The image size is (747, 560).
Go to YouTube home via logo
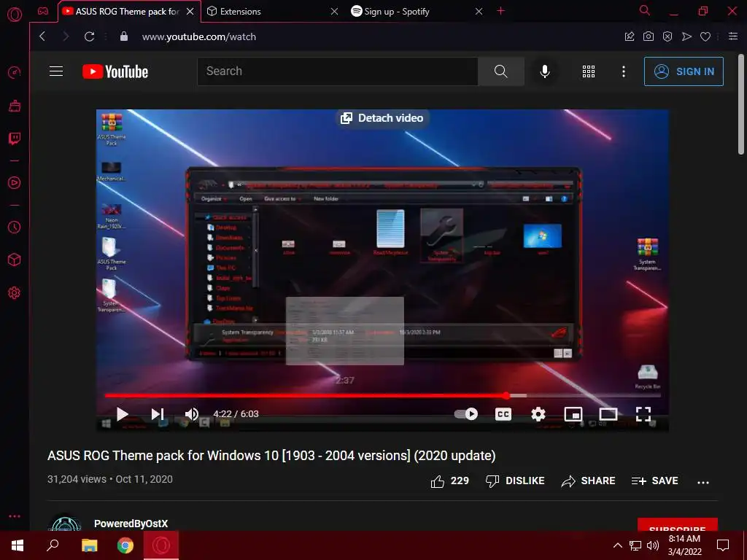coord(115,71)
